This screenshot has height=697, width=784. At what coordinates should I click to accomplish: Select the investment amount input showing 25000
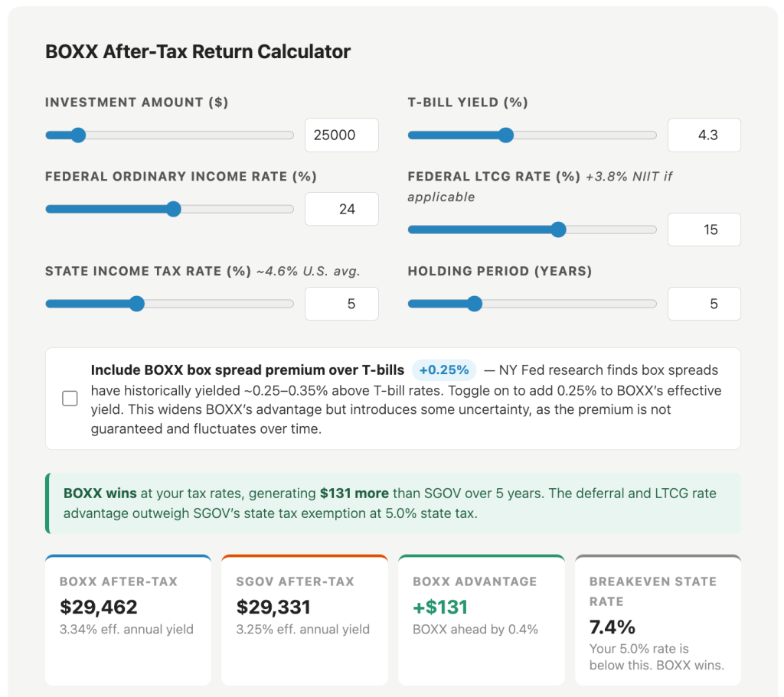tap(341, 135)
